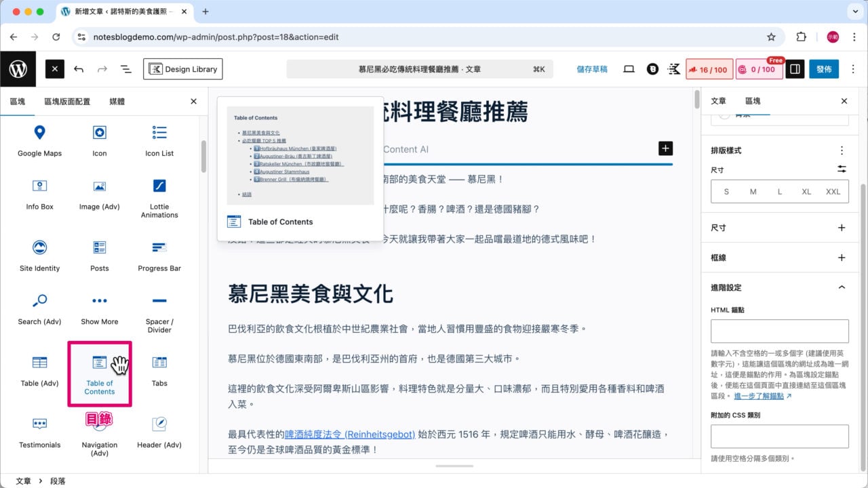868x488 pixels.
Task: Toggle the settings sidebar panel icon
Action: 794,68
